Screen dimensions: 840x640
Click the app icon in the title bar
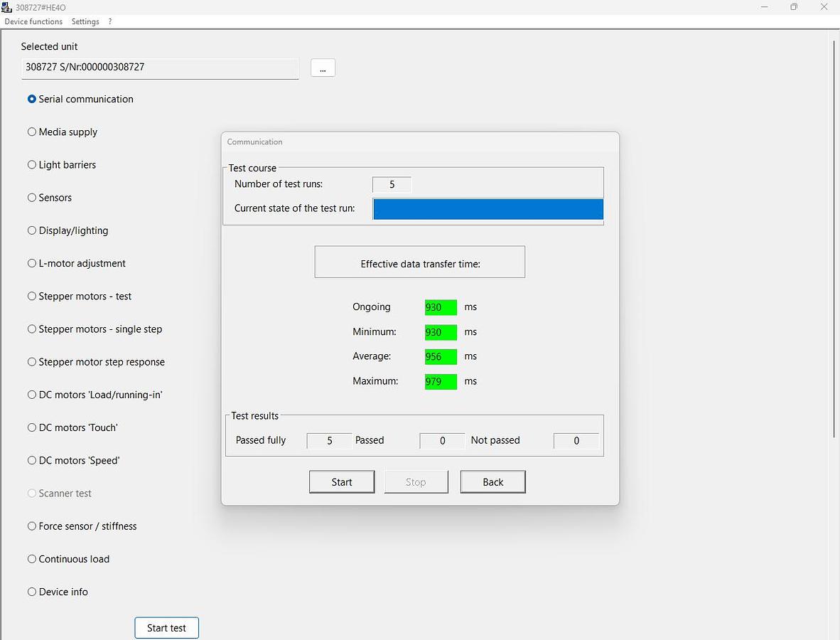pos(7,7)
